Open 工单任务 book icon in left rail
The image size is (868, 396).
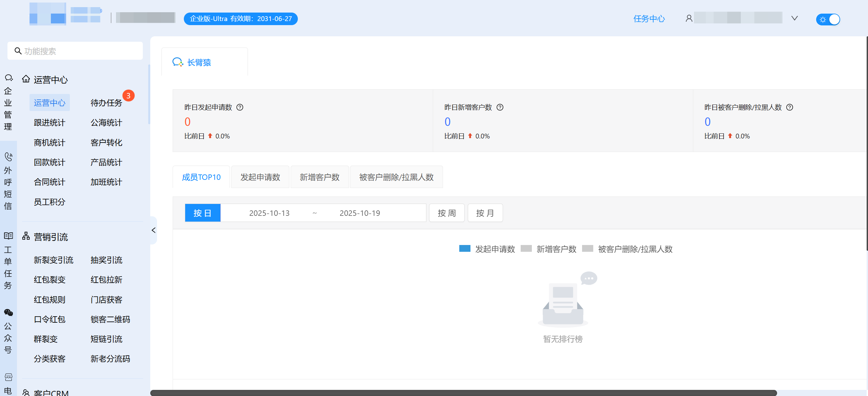(8, 236)
